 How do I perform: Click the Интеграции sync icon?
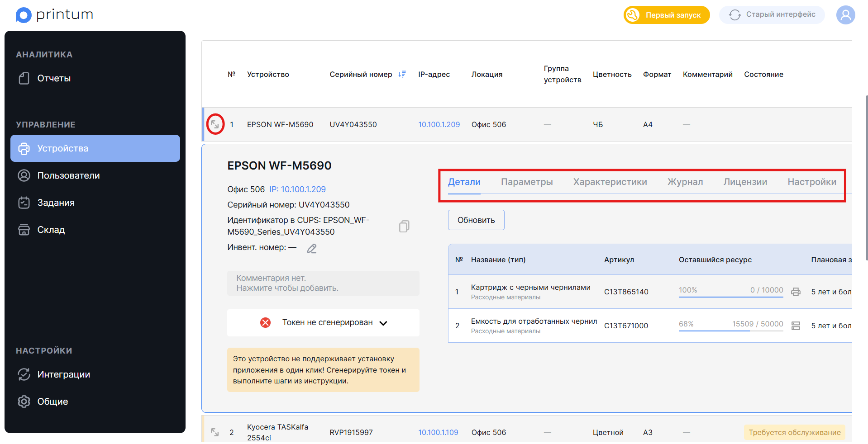coord(24,374)
